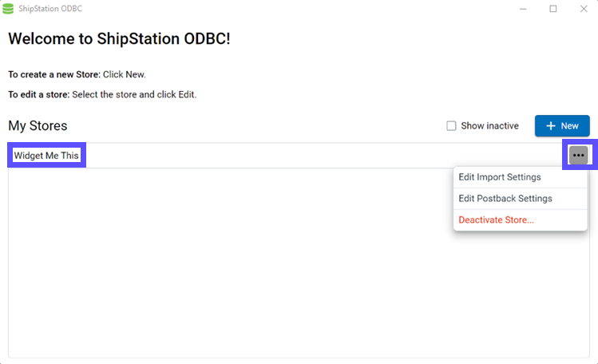
Task: Click the Welcome to ShipStation ODBC! heading
Action: (x=120, y=39)
